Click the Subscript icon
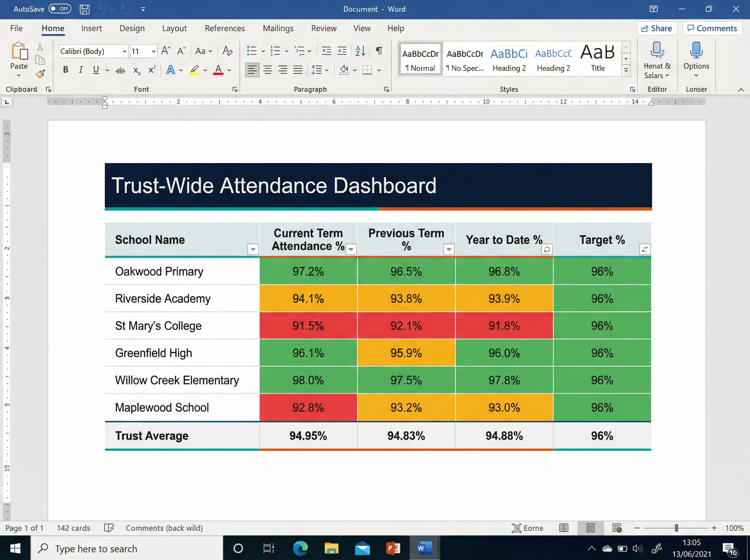Image resolution: width=750 pixels, height=560 pixels. coord(136,70)
